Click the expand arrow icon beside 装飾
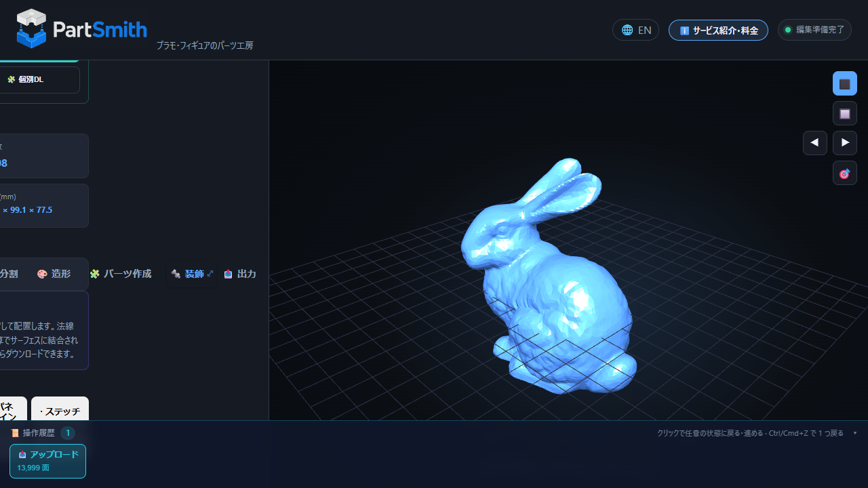This screenshot has height=488, width=868. [x=210, y=274]
